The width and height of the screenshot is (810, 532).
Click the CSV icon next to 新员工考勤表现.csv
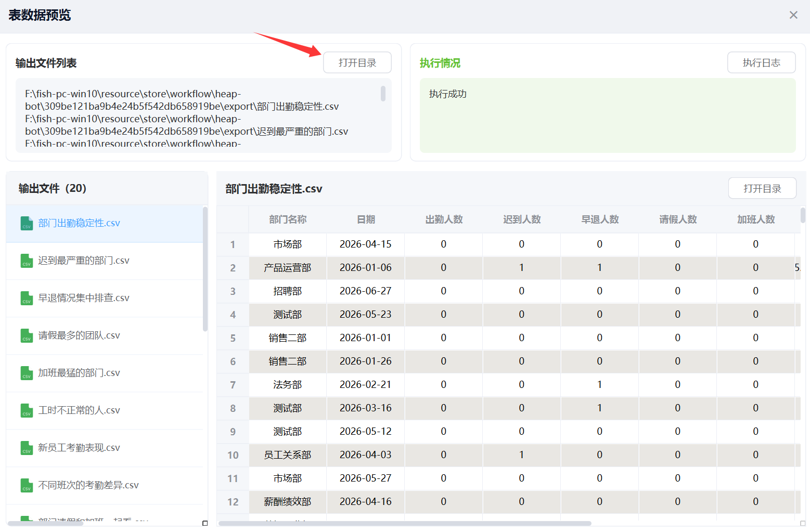click(x=27, y=448)
